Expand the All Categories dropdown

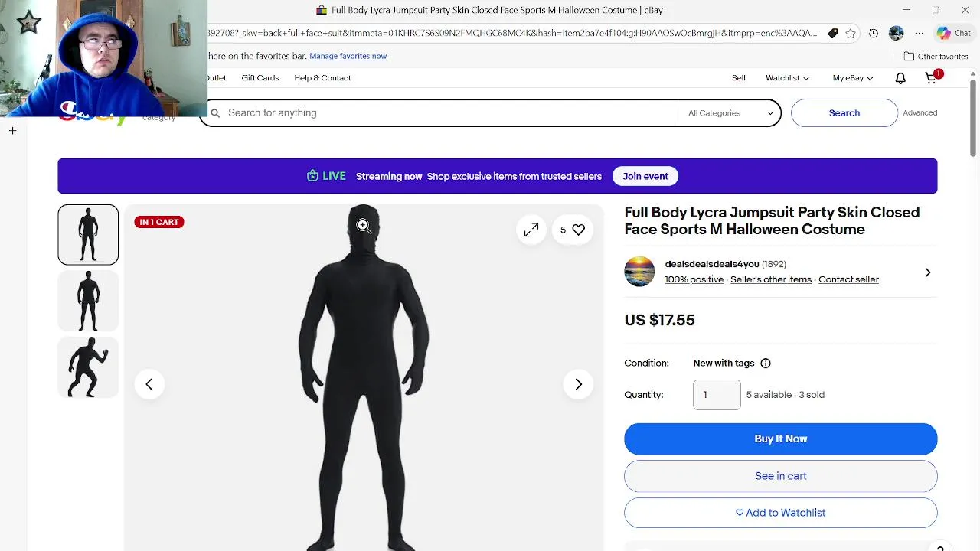pyautogui.click(x=730, y=113)
